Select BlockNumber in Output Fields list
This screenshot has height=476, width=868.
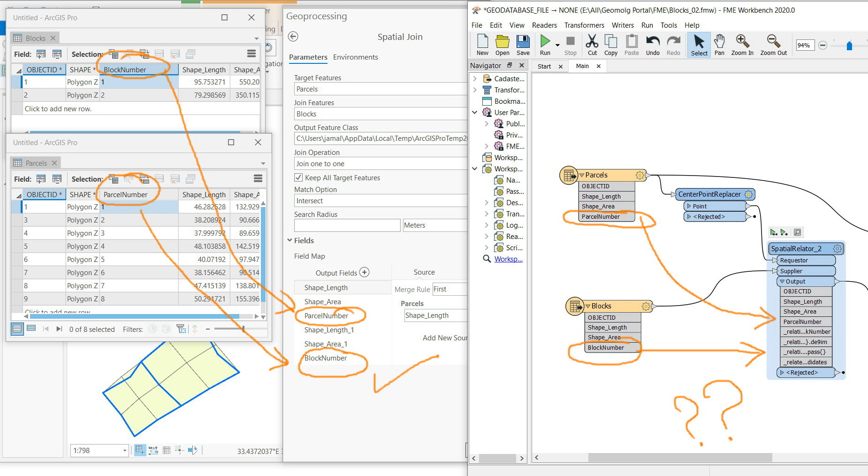point(326,358)
